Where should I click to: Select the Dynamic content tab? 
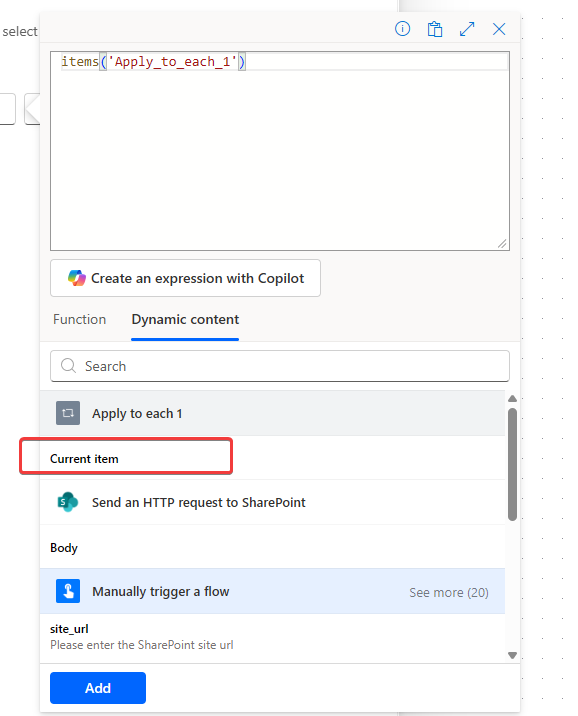coord(185,319)
